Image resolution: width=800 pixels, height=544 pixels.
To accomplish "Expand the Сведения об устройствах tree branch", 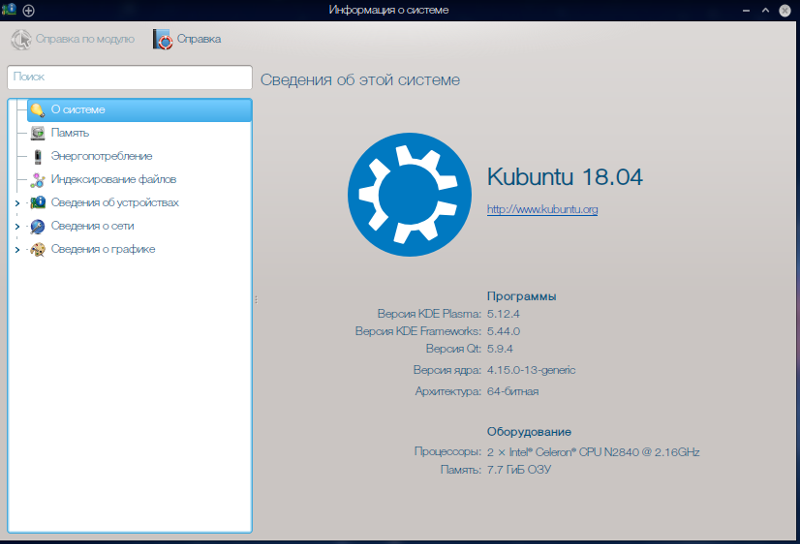I will coord(17,203).
